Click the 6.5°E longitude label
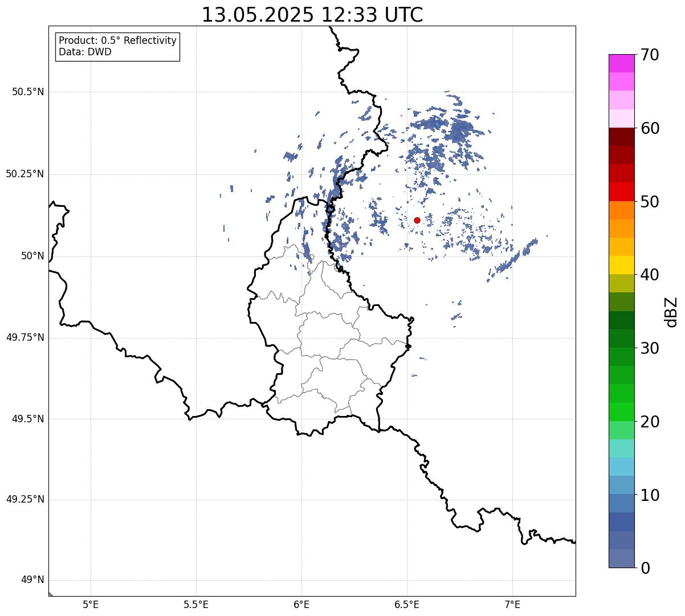This screenshot has width=685, height=616. (407, 604)
